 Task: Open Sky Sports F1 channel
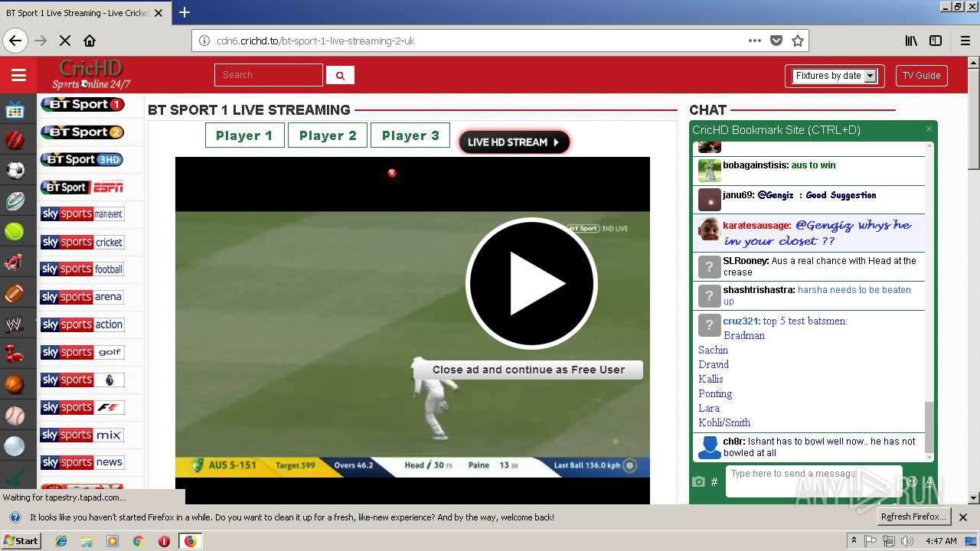82,407
